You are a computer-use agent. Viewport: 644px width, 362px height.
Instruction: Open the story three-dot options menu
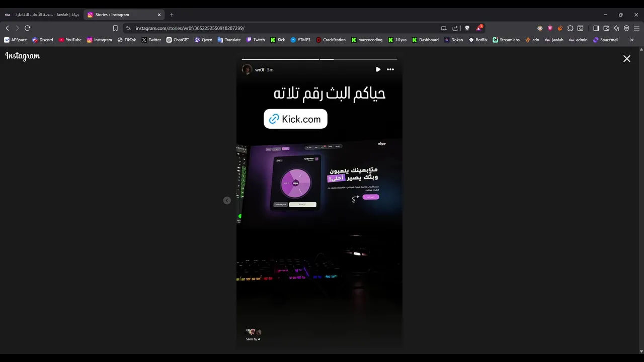click(390, 69)
